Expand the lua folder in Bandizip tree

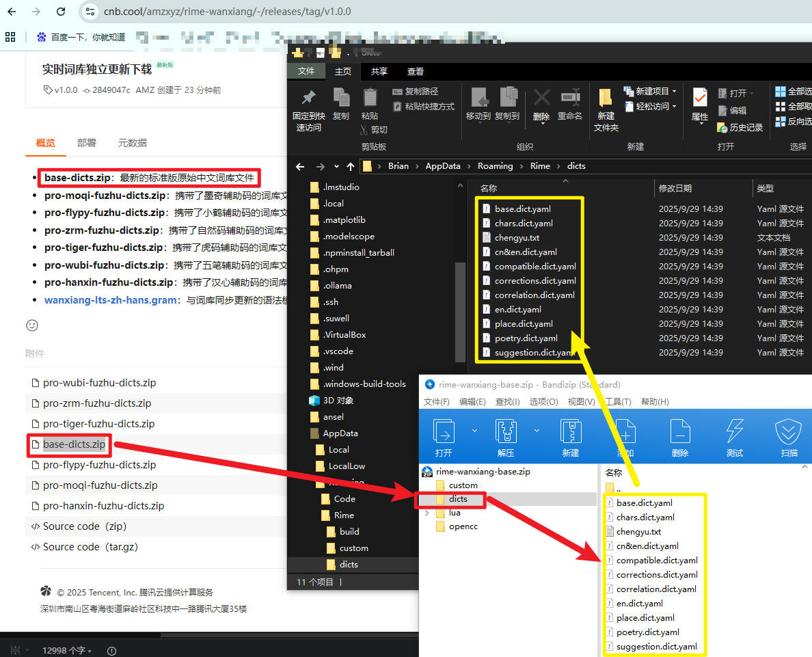pos(428,513)
